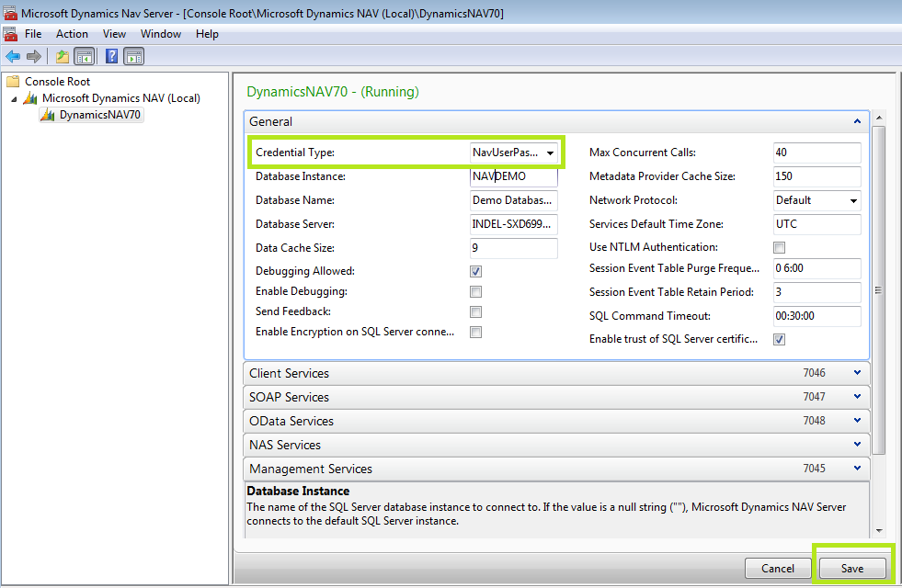Open the Window menu
902x588 pixels.
click(161, 34)
